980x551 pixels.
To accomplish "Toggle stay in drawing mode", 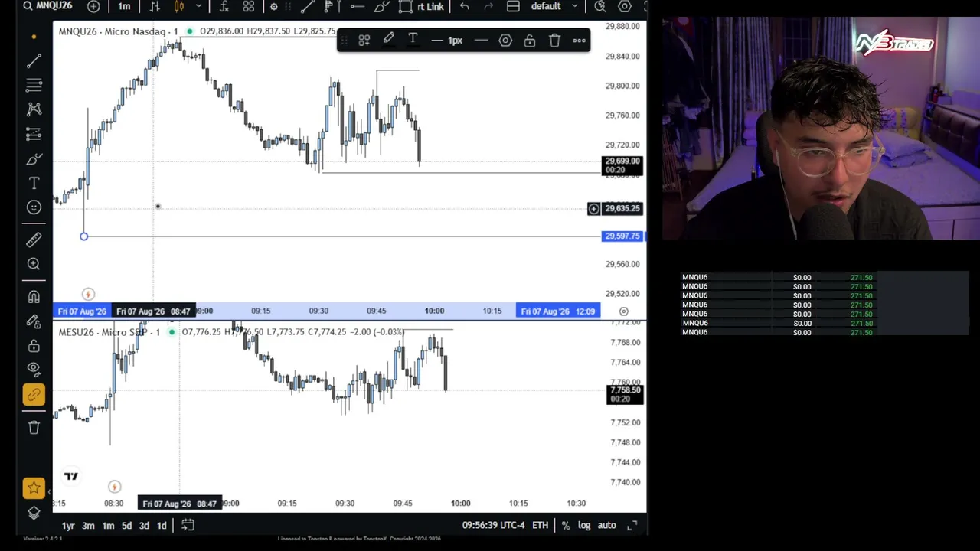I will pyautogui.click(x=34, y=321).
